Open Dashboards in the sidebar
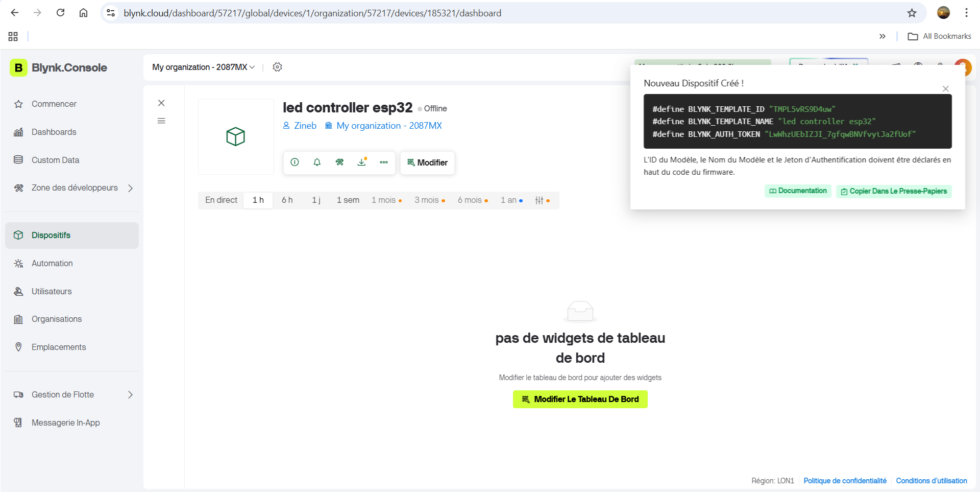 72,132
